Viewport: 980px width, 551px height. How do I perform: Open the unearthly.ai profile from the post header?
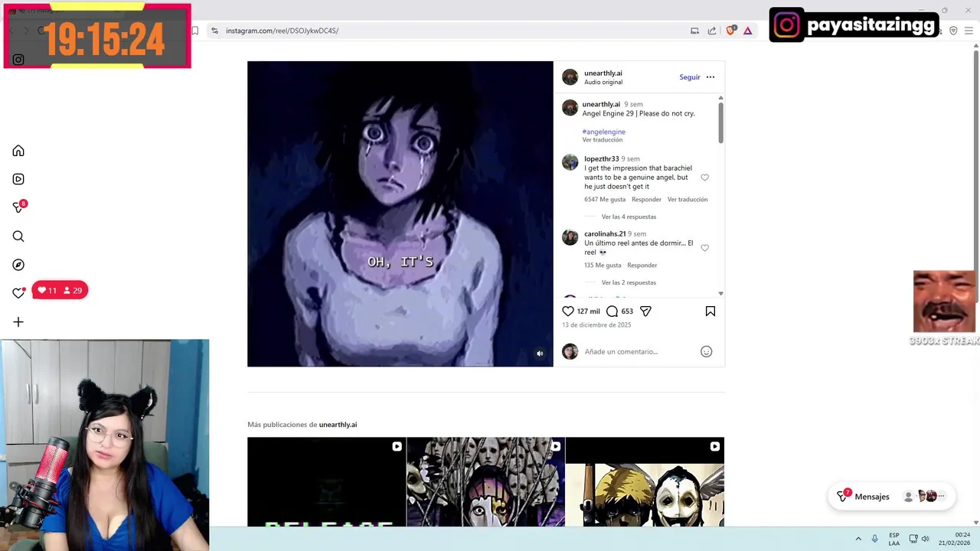click(603, 73)
